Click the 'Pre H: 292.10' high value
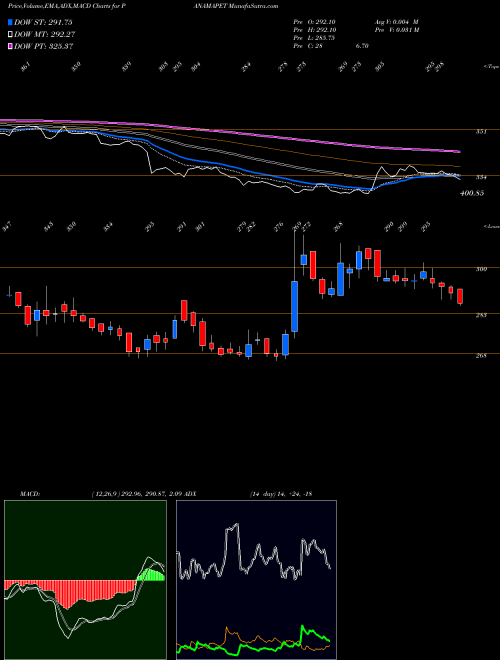The image size is (500, 660). click(x=314, y=30)
